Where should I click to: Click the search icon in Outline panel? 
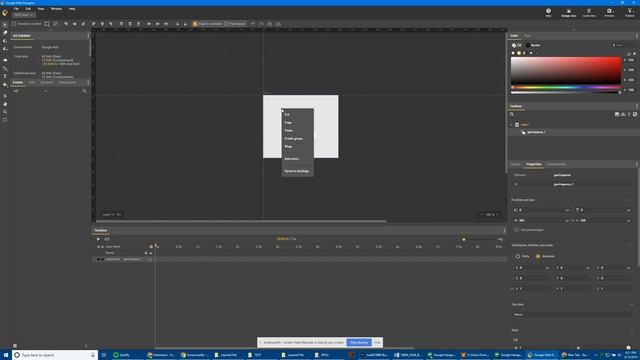click(x=512, y=114)
